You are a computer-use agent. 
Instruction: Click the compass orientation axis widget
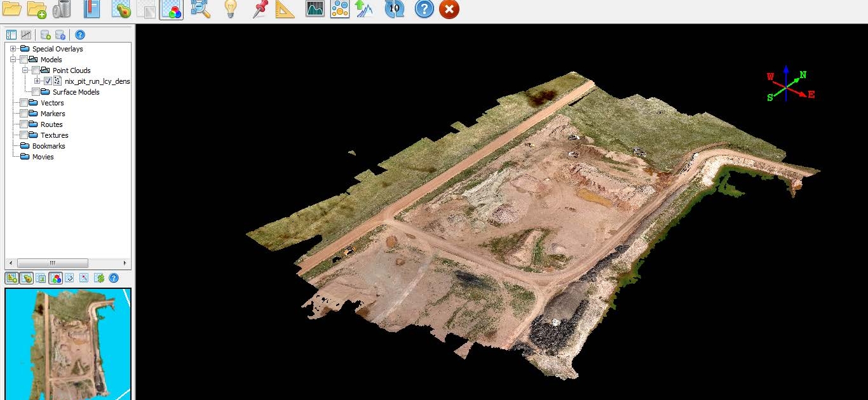[789, 84]
